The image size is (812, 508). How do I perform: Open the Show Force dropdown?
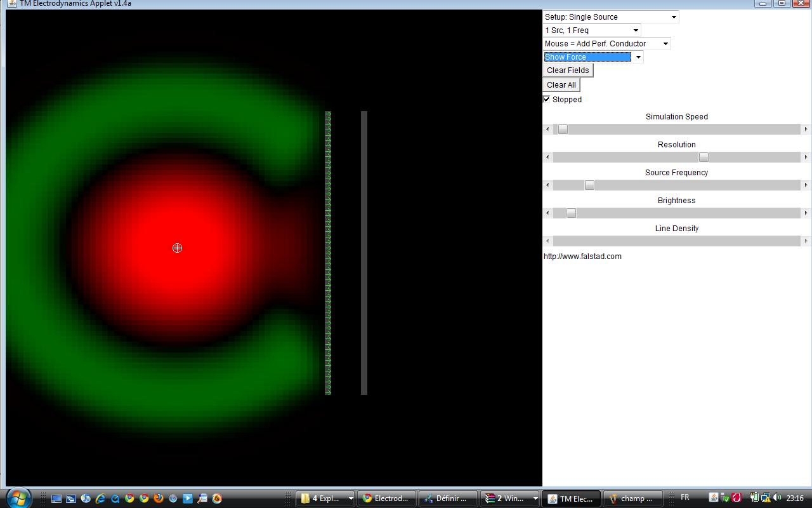[x=593, y=57]
